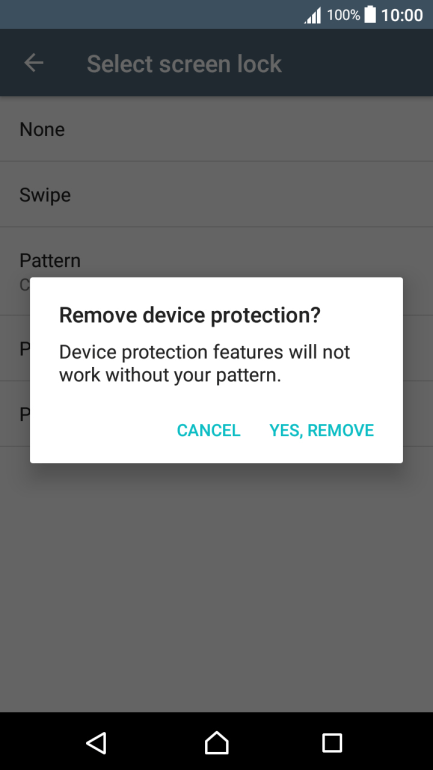Tap the back arrow beside Select screen lock

[x=34, y=63]
